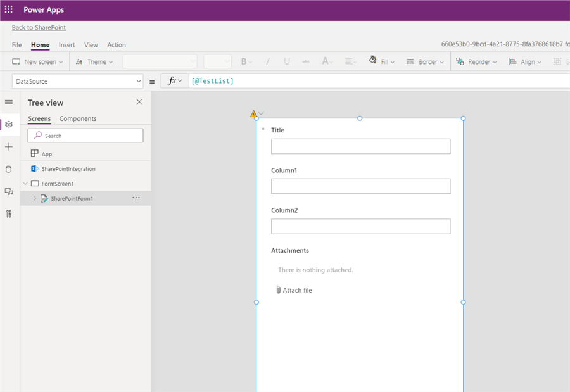
Task: Toggle Bold formatting
Action: tap(246, 61)
